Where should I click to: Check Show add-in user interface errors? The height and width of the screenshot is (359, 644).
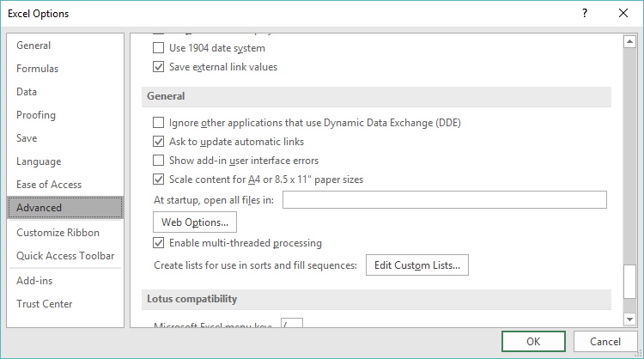pos(158,161)
